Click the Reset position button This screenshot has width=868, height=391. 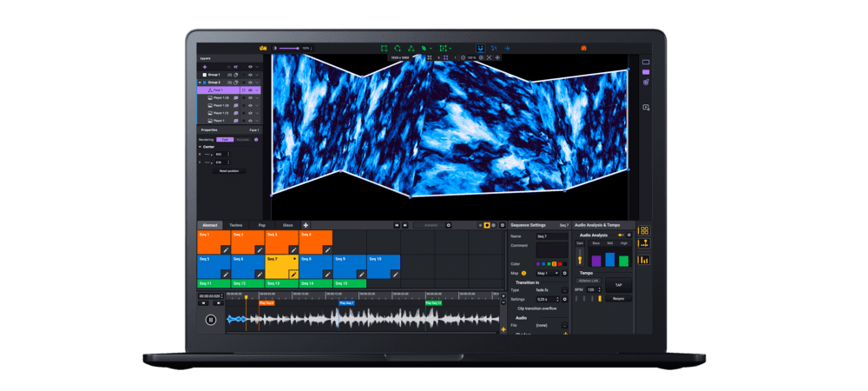(228, 171)
